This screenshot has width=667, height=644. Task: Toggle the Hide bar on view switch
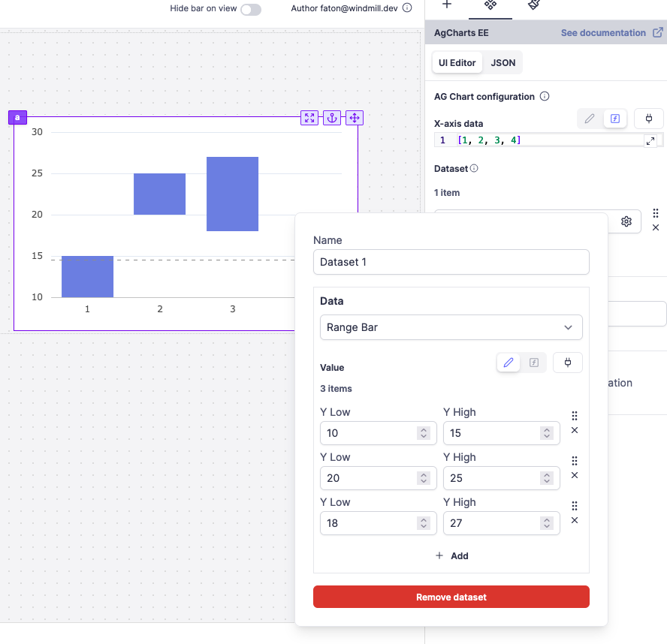[x=251, y=9]
